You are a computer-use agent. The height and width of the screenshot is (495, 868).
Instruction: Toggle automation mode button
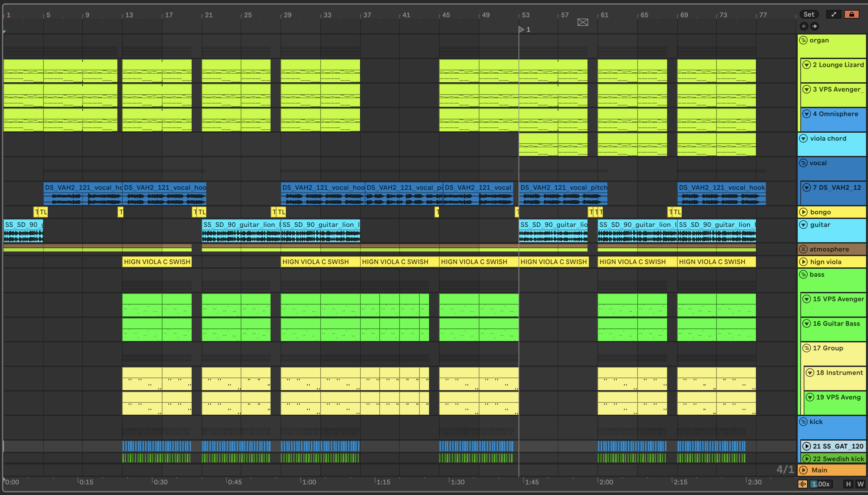[834, 14]
